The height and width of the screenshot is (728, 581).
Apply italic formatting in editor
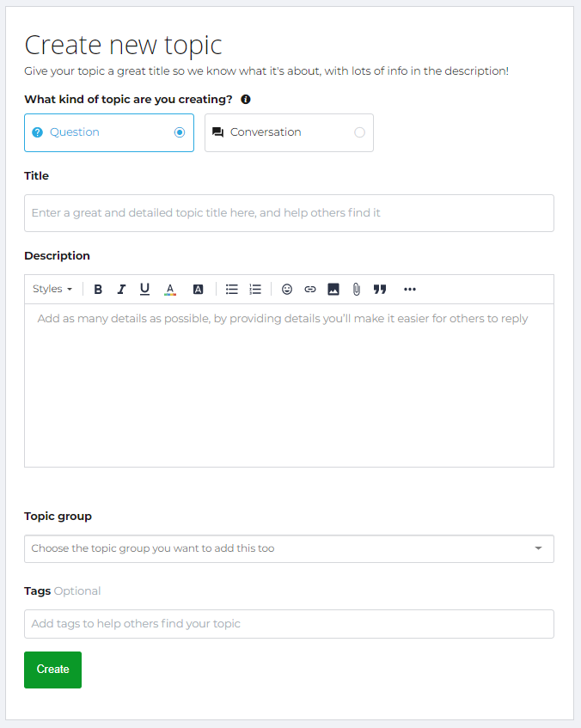pos(121,290)
